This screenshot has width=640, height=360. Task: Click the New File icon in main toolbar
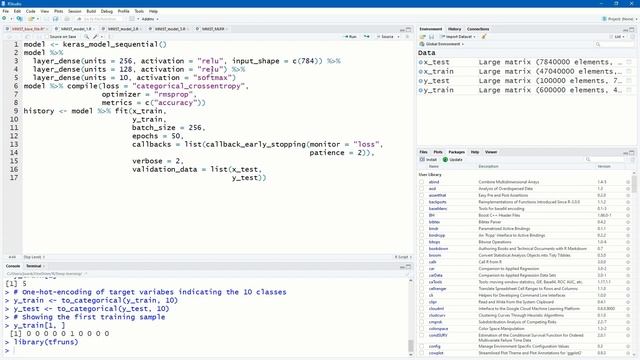pyautogui.click(x=4, y=19)
